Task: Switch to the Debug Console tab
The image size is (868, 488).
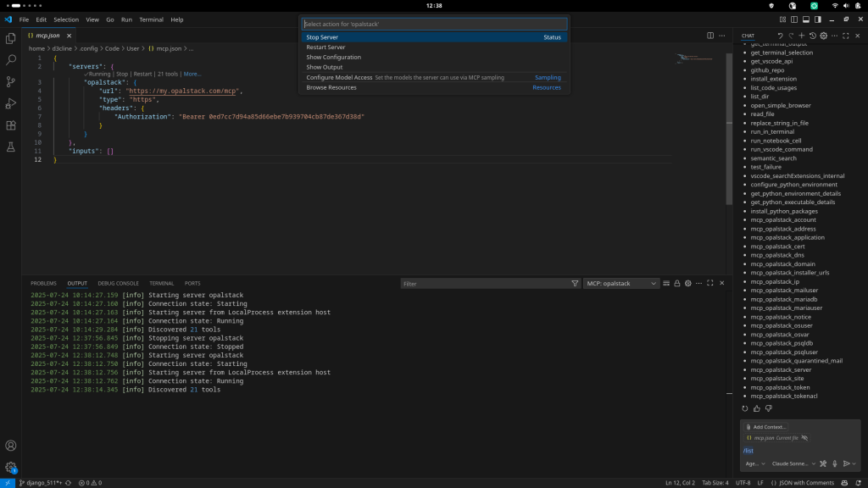Action: coord(118,283)
